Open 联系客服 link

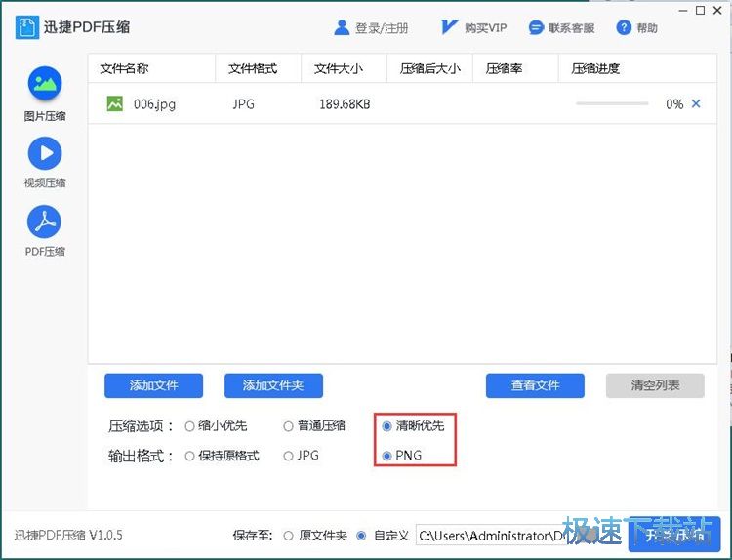click(x=571, y=28)
